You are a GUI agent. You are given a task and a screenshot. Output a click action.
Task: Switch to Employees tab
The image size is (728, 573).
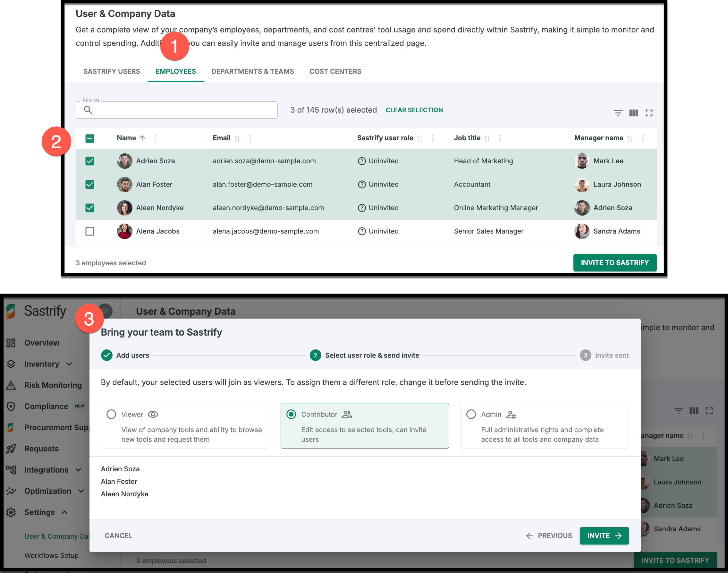[176, 72]
